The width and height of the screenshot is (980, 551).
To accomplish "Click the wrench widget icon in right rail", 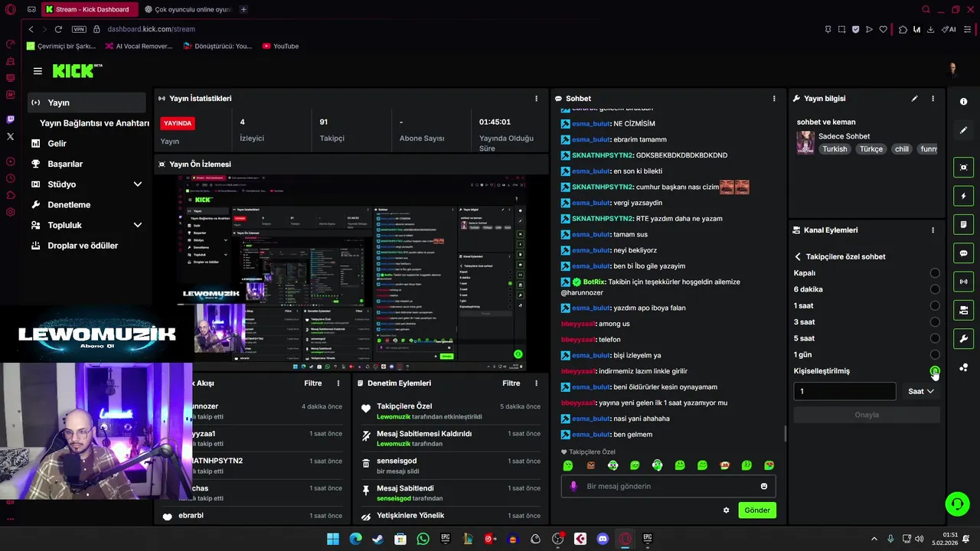I will tap(963, 339).
